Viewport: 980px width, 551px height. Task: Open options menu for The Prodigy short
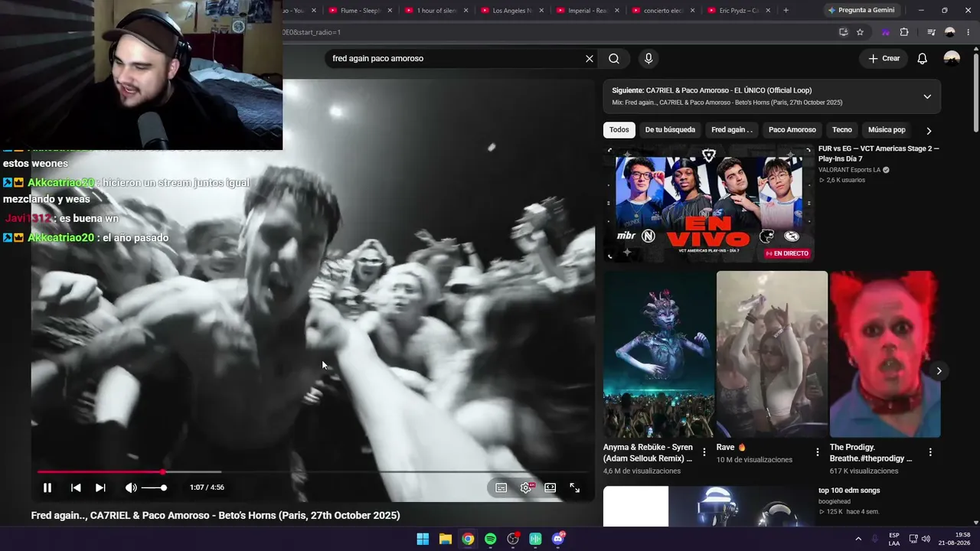coord(930,452)
